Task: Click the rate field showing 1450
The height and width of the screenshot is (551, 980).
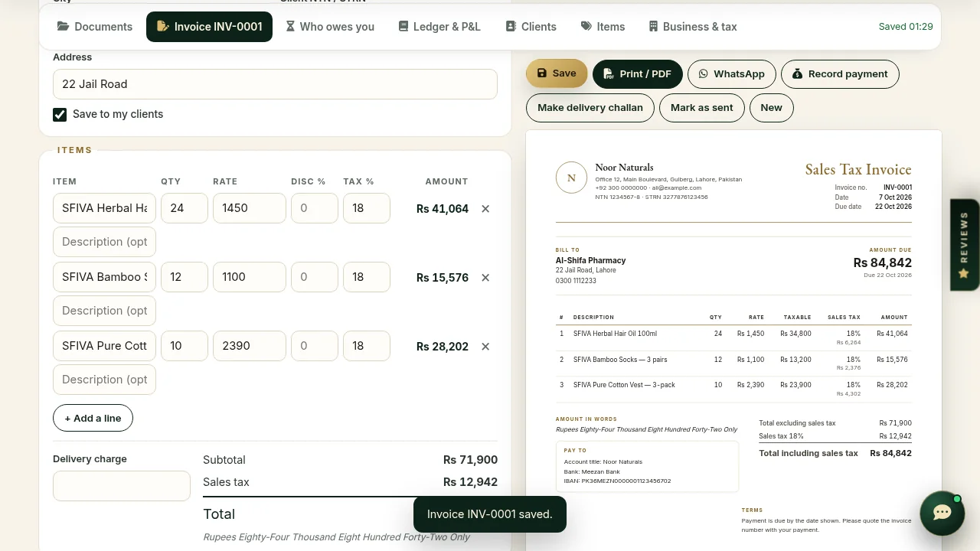Action: [250, 208]
